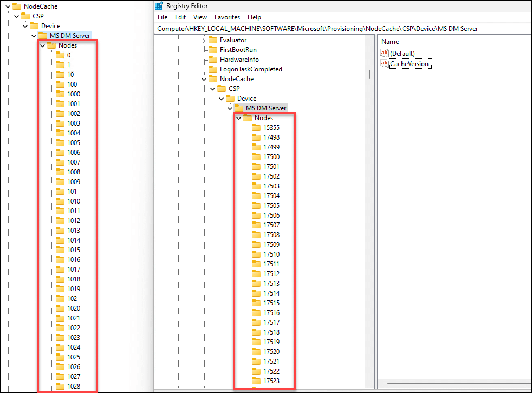Screen dimensions: 532x393
Task: Select the (Default) string value icon
Action: click(385, 53)
